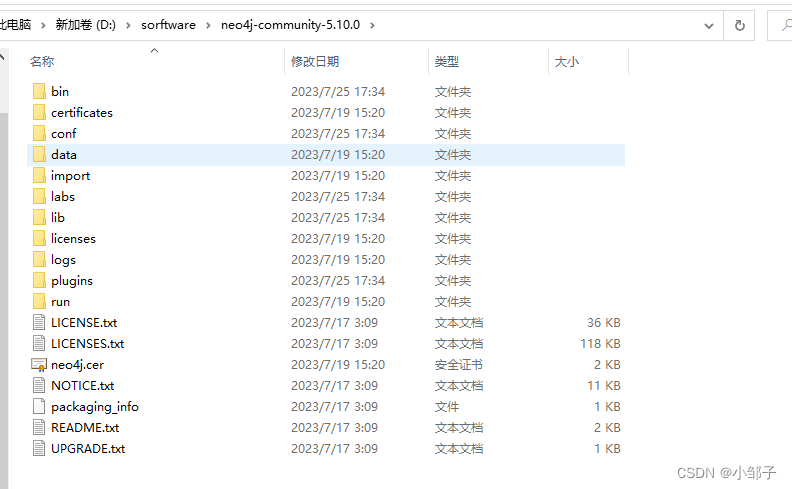Click the logs folder icon
This screenshot has width=792, height=489.
pos(39,260)
